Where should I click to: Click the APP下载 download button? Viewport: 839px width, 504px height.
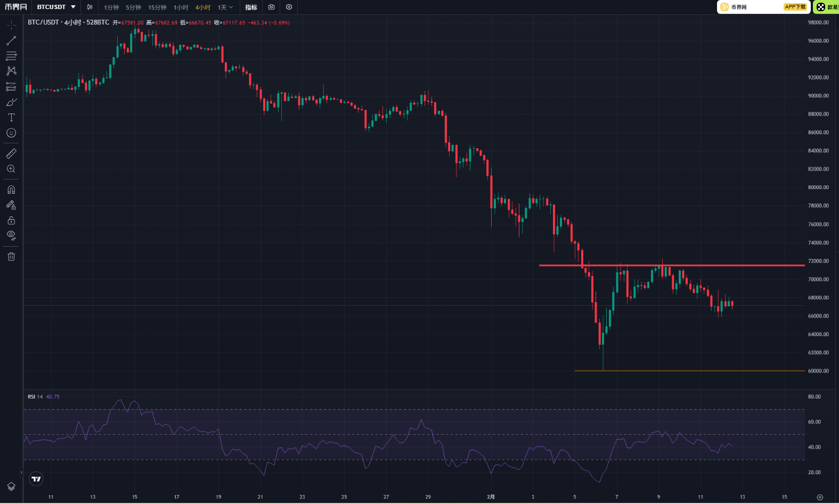point(795,7)
